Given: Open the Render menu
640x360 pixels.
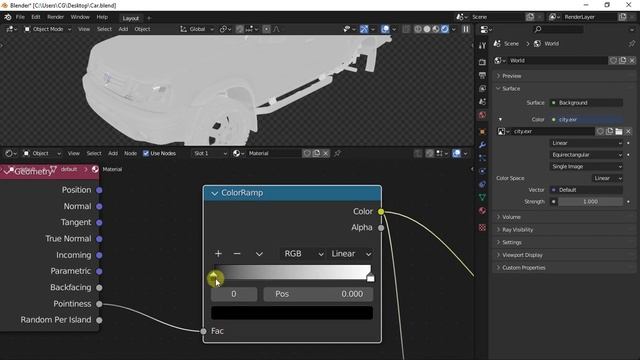Looking at the screenshot, I should tap(56, 17).
